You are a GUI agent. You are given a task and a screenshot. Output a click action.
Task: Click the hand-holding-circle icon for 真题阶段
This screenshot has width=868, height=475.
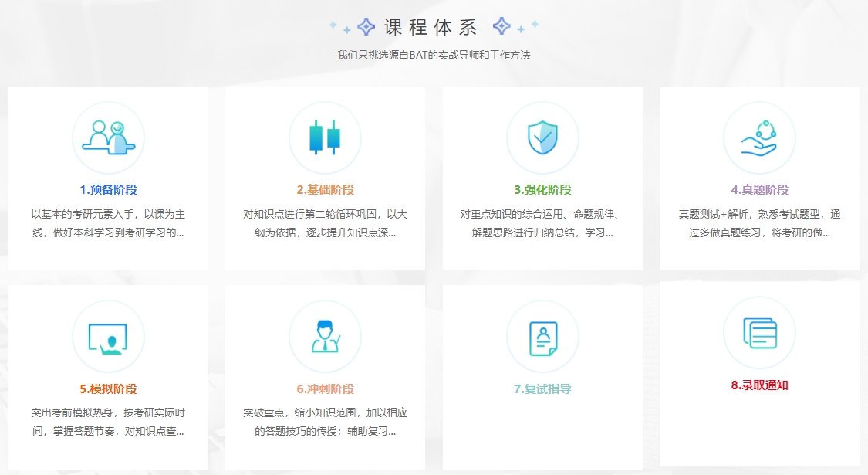(x=759, y=137)
